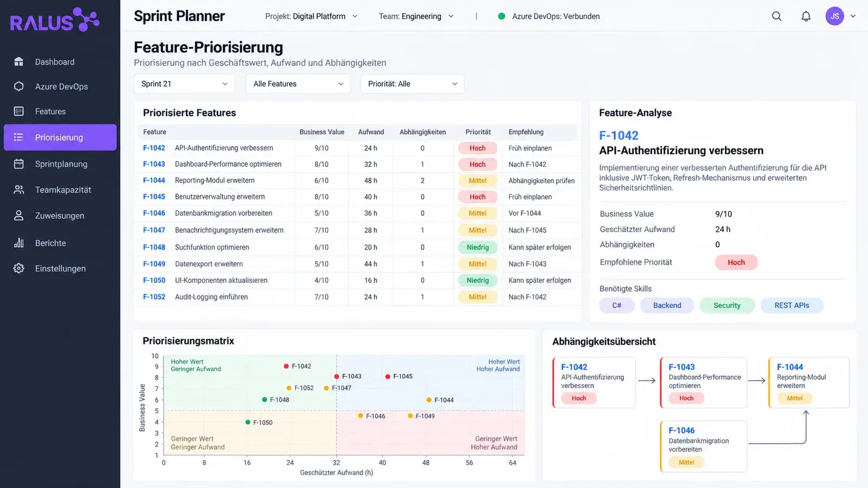The height and width of the screenshot is (488, 868).
Task: Go to Sprintplanung in the sidebar
Action: click(x=60, y=164)
